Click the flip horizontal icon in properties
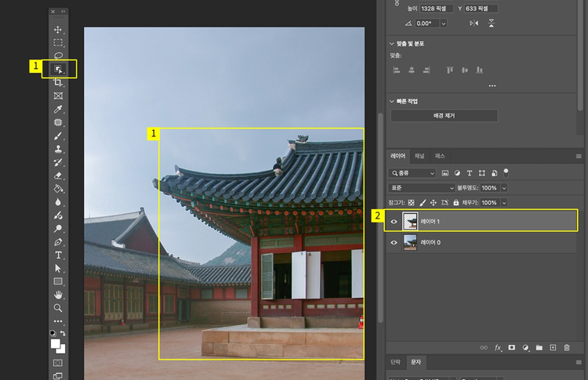 [x=474, y=24]
